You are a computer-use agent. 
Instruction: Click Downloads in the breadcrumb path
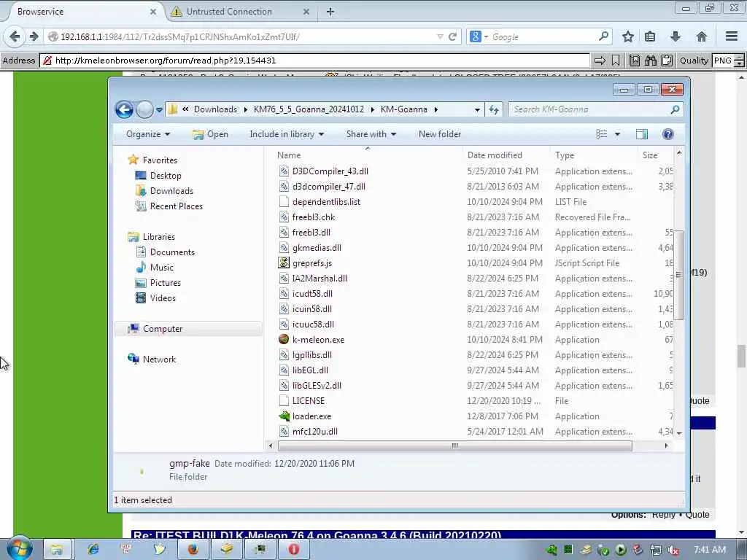coord(215,109)
